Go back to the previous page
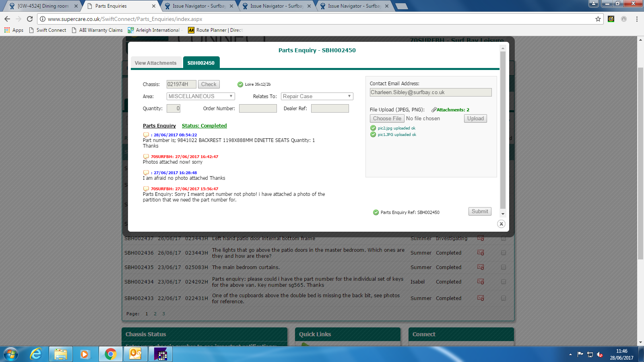The image size is (644, 362). [x=7, y=19]
